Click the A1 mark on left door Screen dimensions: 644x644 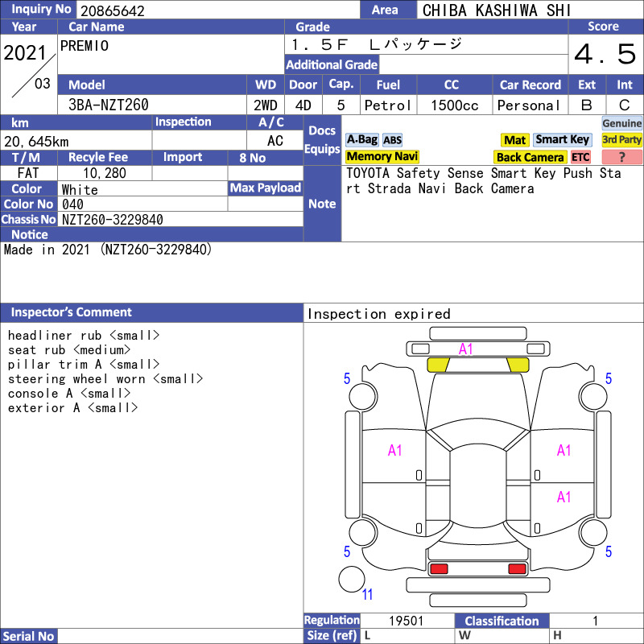394,451
